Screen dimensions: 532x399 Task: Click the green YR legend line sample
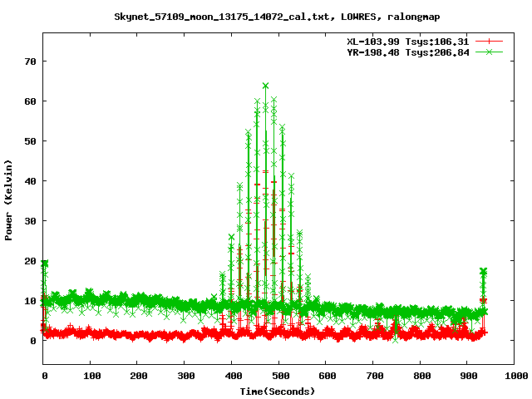[489, 52]
